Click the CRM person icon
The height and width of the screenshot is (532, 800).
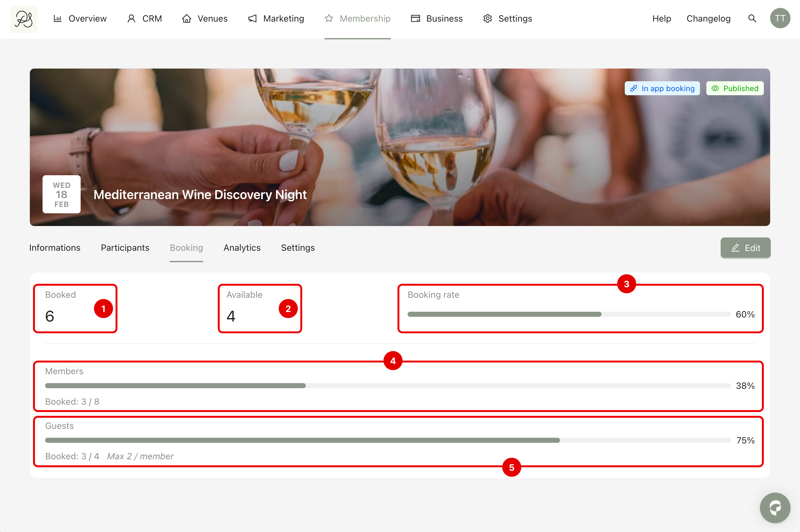coord(131,19)
